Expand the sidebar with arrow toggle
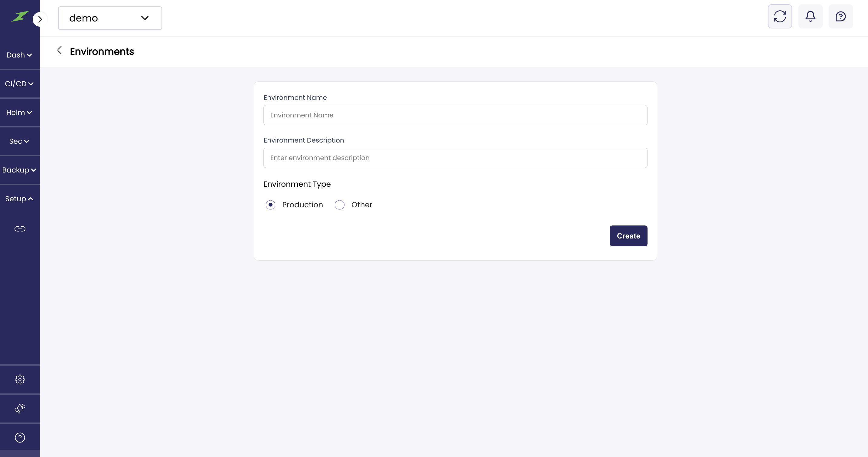This screenshot has width=868, height=457. tap(40, 19)
